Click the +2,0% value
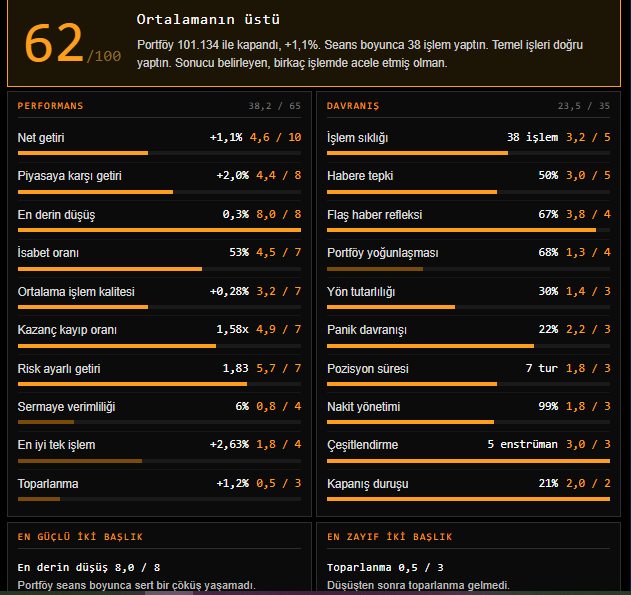 click(x=233, y=175)
